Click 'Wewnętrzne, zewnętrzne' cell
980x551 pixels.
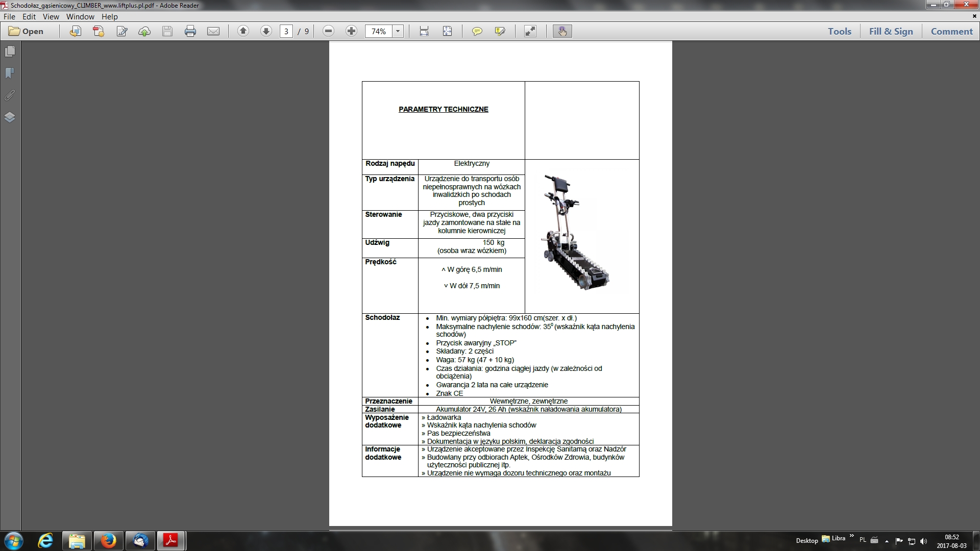tap(529, 402)
